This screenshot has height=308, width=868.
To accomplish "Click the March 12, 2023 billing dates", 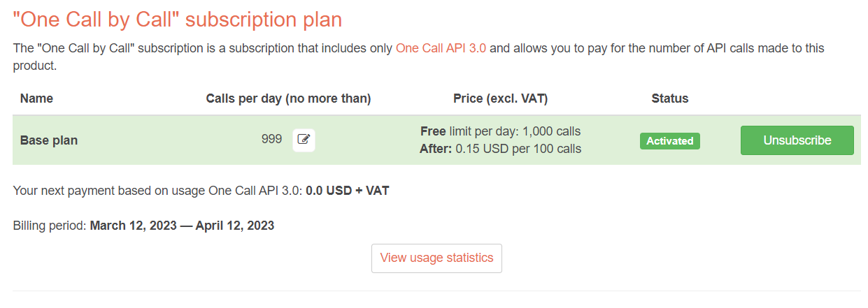I will point(182,226).
